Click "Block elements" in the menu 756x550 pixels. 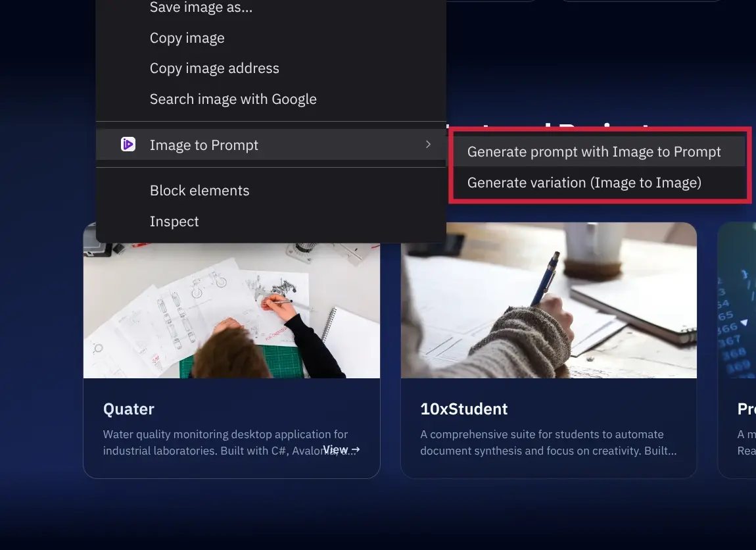(199, 190)
